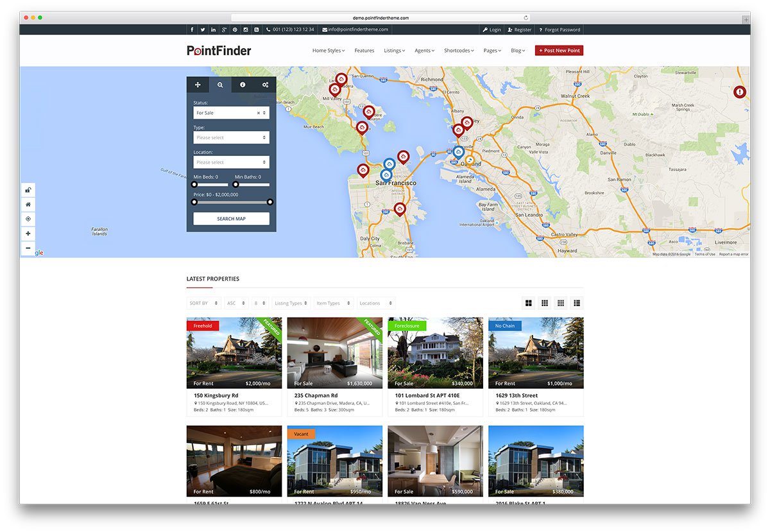This screenshot has width=770, height=532.
Task: Open the Listings menu
Action: [x=395, y=51]
